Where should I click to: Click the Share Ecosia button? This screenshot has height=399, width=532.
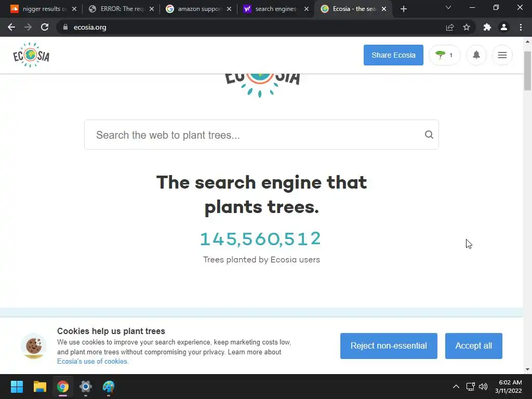click(x=393, y=55)
